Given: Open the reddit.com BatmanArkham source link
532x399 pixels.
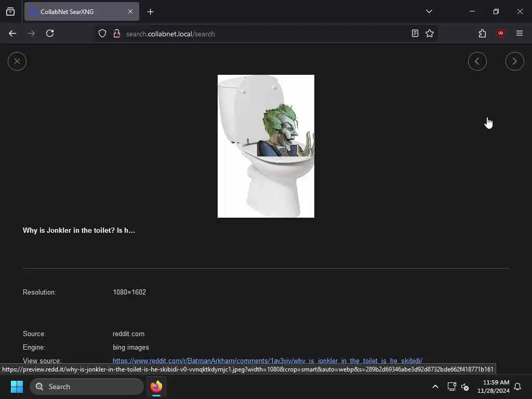Looking at the screenshot, I should (x=268, y=361).
